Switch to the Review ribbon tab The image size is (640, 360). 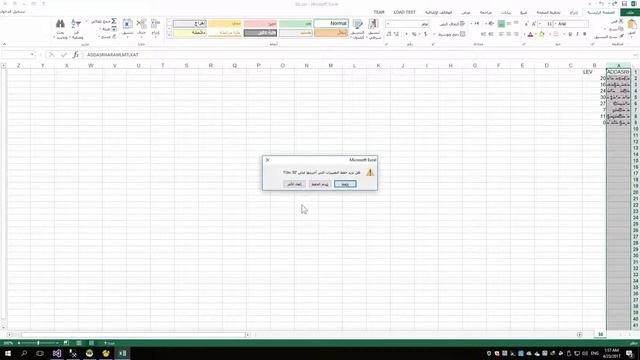click(486, 13)
